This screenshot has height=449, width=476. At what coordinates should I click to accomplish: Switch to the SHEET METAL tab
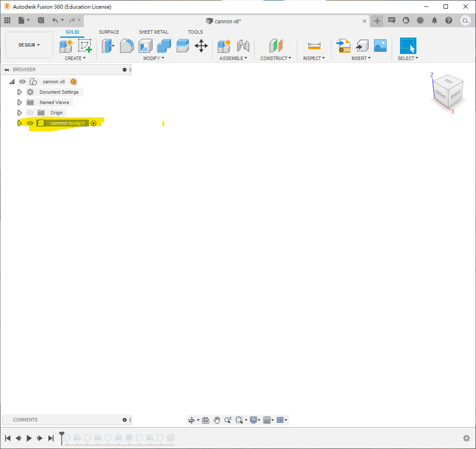(x=153, y=32)
